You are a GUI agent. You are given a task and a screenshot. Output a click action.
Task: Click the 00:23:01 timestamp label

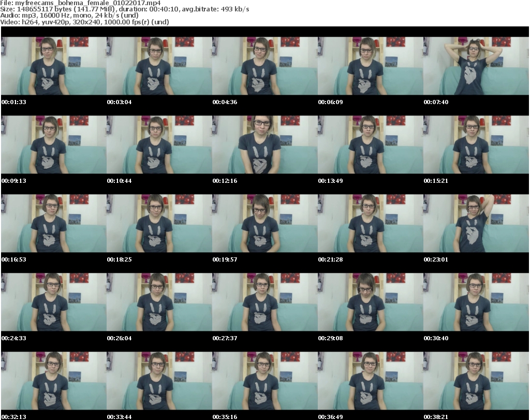pos(436,259)
